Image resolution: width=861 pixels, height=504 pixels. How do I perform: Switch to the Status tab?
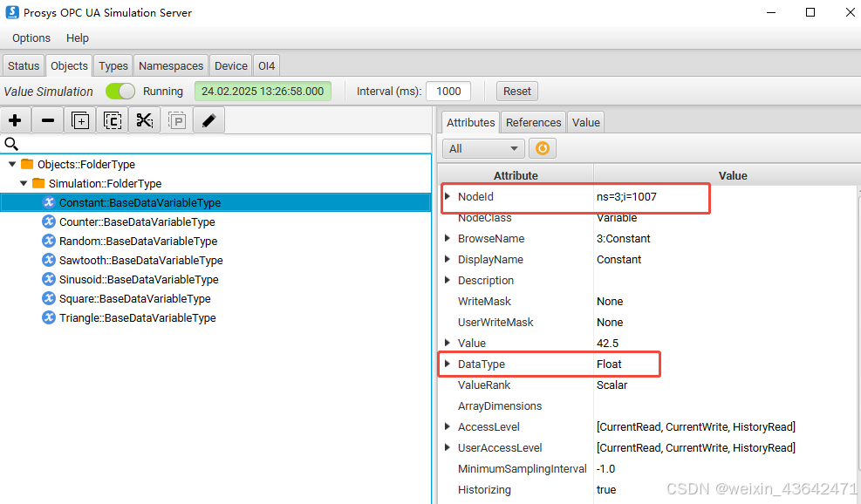tap(24, 66)
